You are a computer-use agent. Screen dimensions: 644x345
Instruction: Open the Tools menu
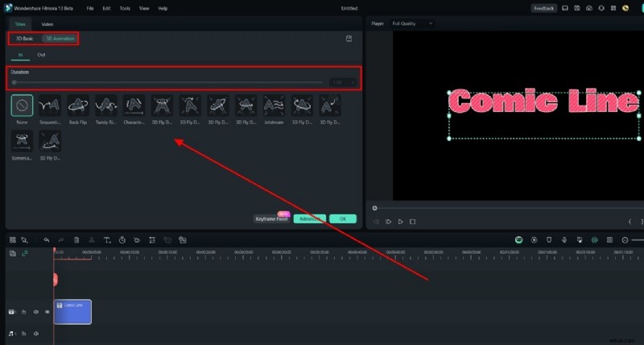tap(125, 8)
